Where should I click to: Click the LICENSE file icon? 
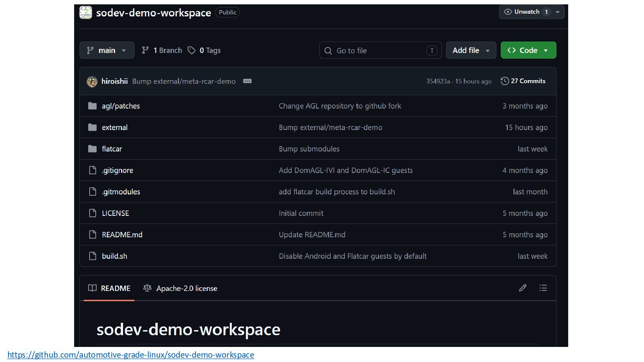point(92,213)
